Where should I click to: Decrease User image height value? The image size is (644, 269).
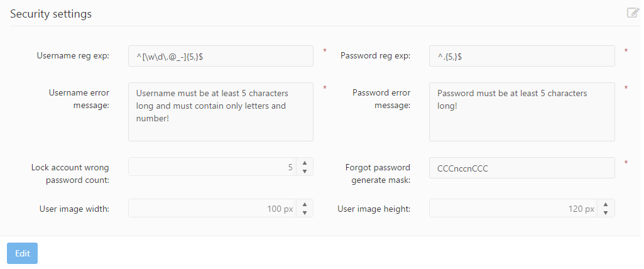coord(606,213)
